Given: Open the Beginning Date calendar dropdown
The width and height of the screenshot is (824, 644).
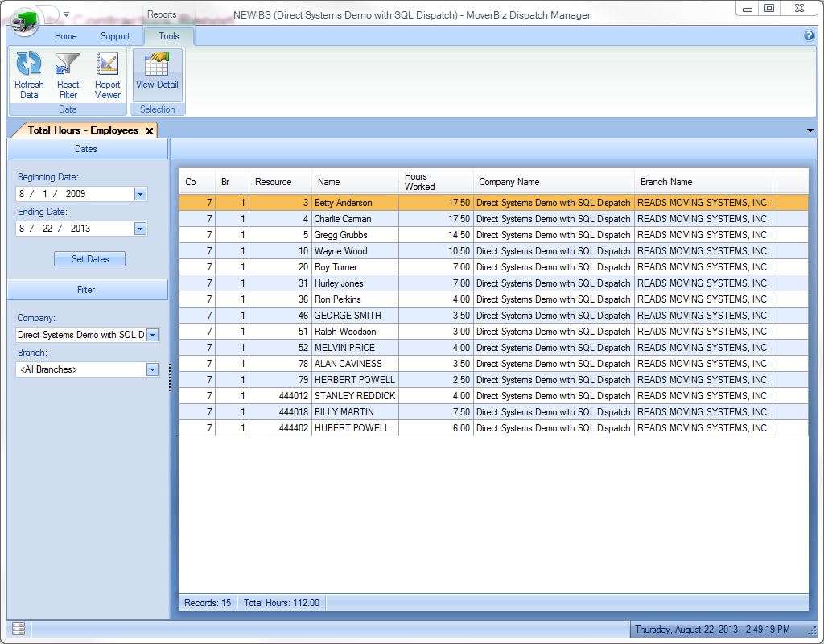Looking at the screenshot, I should tap(140, 194).
